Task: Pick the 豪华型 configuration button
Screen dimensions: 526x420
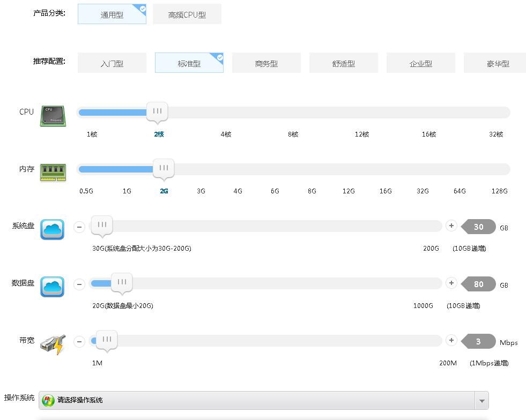Action: click(x=497, y=63)
